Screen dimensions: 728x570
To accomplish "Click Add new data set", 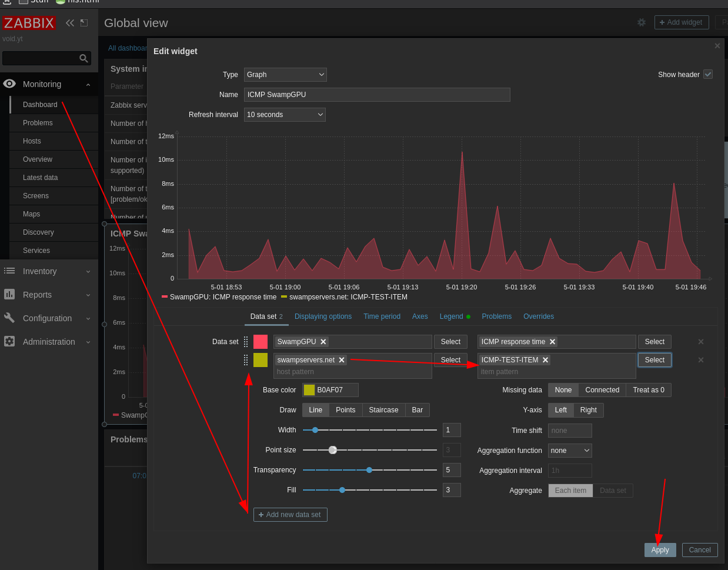I will tap(290, 515).
